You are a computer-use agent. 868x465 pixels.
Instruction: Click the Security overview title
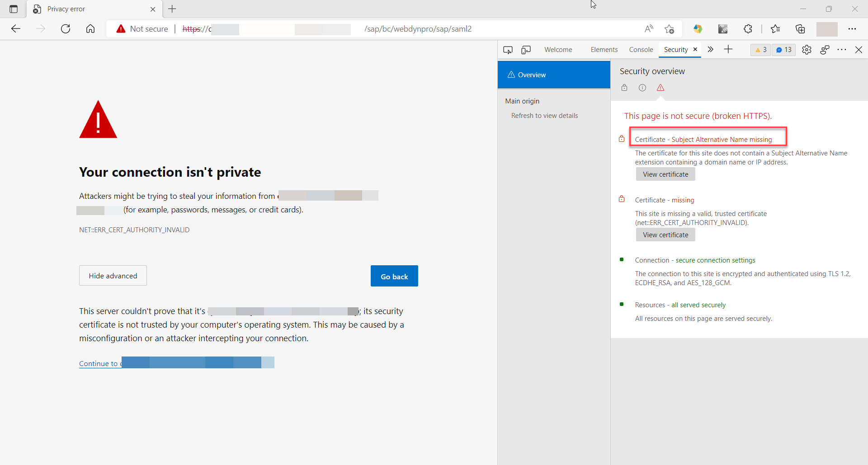652,71
